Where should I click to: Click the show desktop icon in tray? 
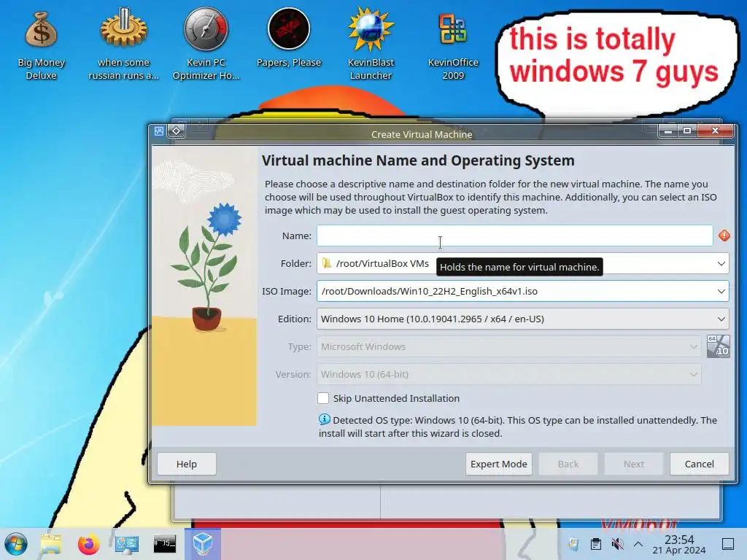(728, 544)
